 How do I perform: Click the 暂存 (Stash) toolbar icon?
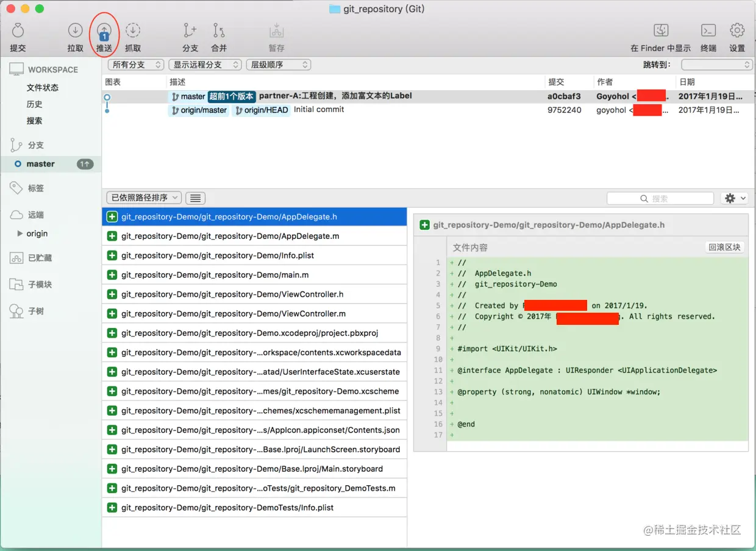(x=276, y=30)
